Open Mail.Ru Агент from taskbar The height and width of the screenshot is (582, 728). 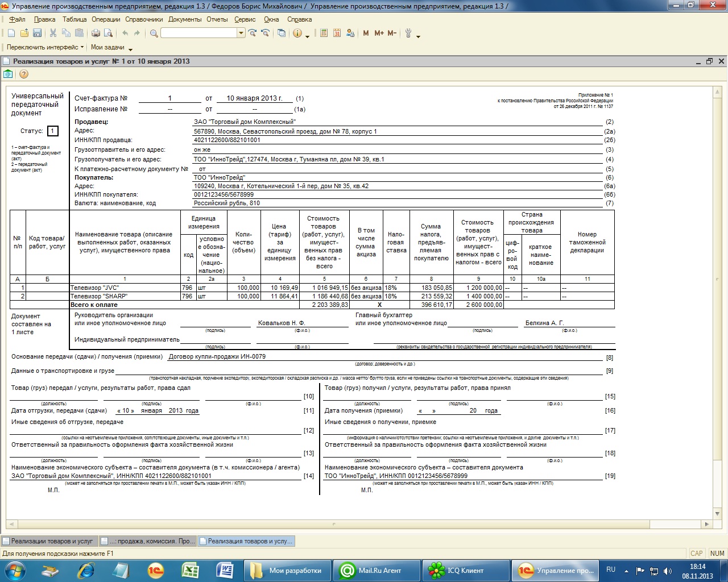tap(377, 571)
